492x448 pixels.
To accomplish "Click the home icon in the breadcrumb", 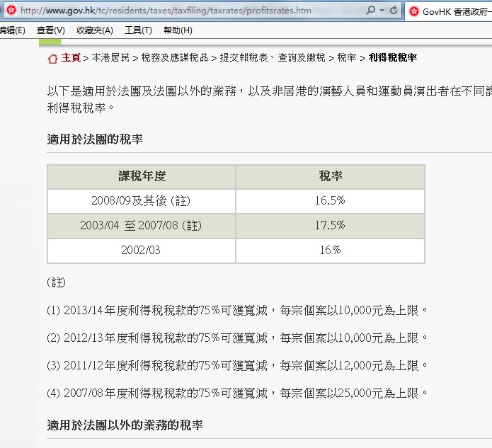I will point(52,58).
